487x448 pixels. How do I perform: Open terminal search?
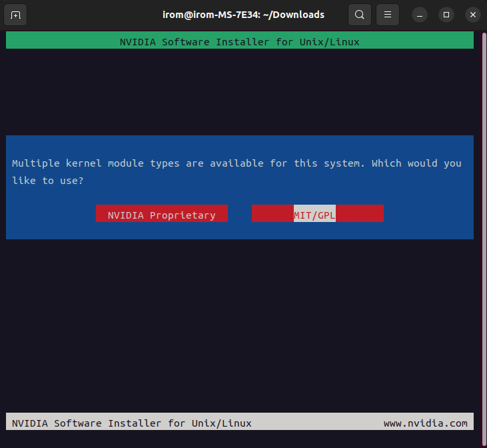point(359,15)
